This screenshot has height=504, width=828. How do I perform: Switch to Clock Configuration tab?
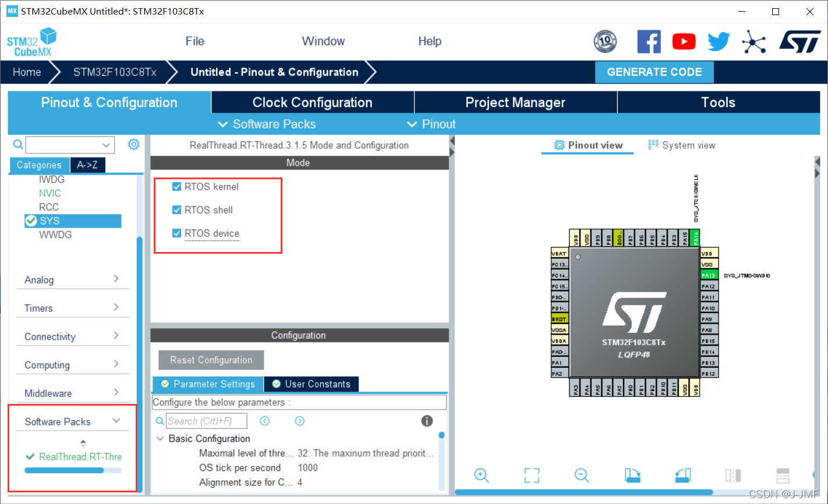pos(313,102)
